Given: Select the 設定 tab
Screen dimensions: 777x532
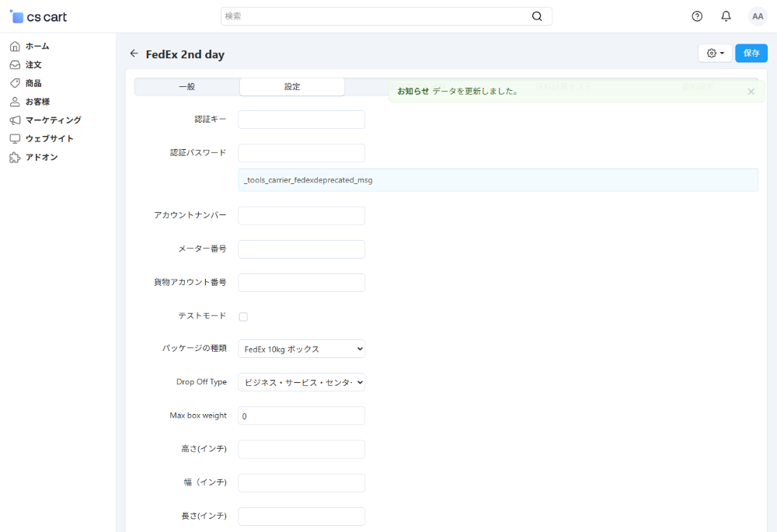Looking at the screenshot, I should pyautogui.click(x=292, y=87).
